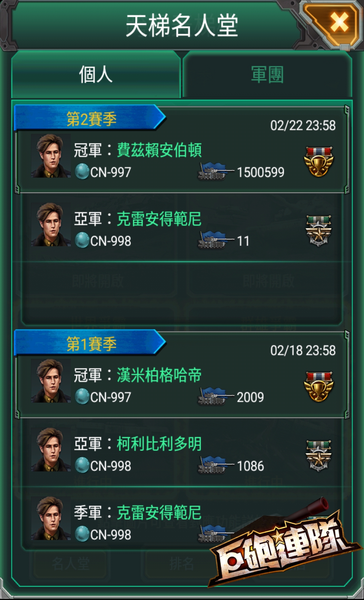Open the 軍團 tab
Viewport: 364px width, 600px height.
click(x=268, y=75)
